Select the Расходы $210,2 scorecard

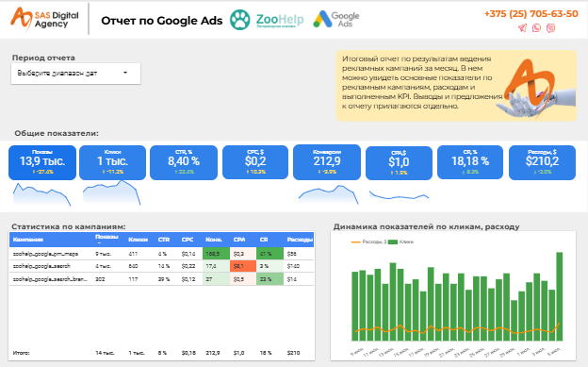pos(542,162)
